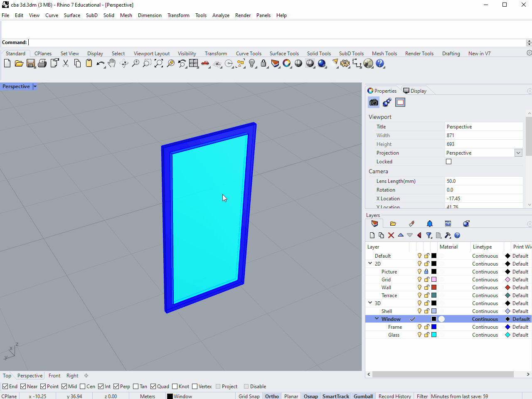Click the layer Filter funnel icon
Screen dimensions: 532x399
click(x=429, y=235)
